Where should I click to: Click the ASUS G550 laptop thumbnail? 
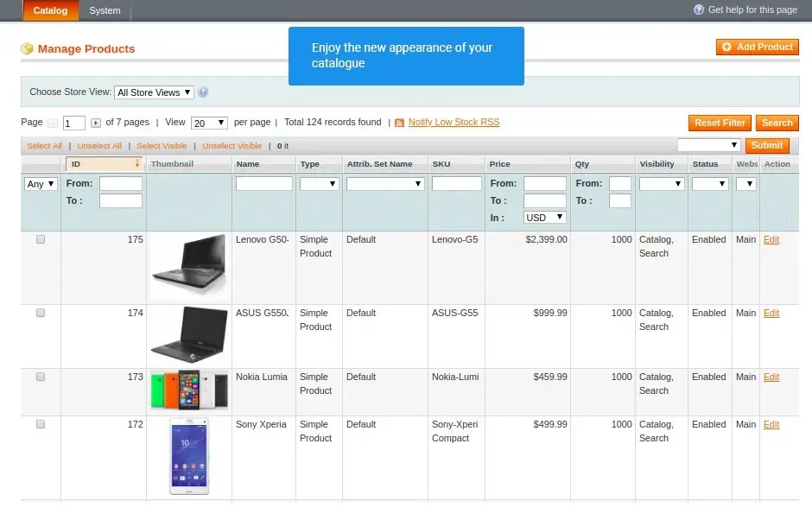pos(189,334)
